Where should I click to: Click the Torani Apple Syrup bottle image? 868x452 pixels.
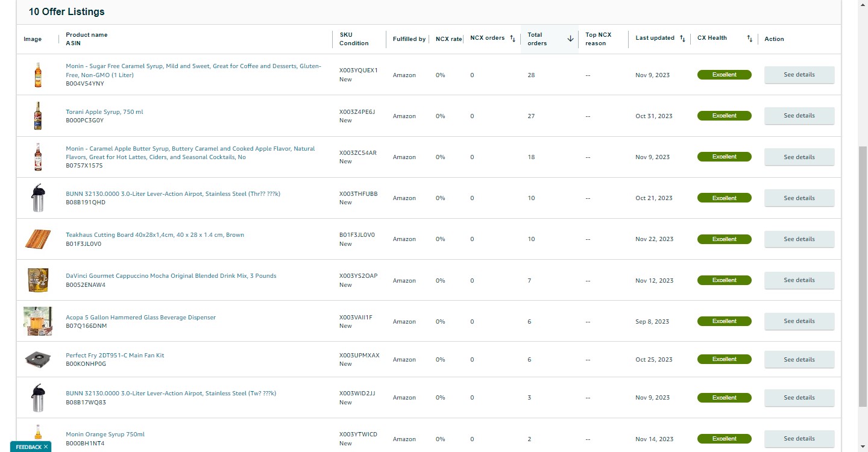click(38, 116)
